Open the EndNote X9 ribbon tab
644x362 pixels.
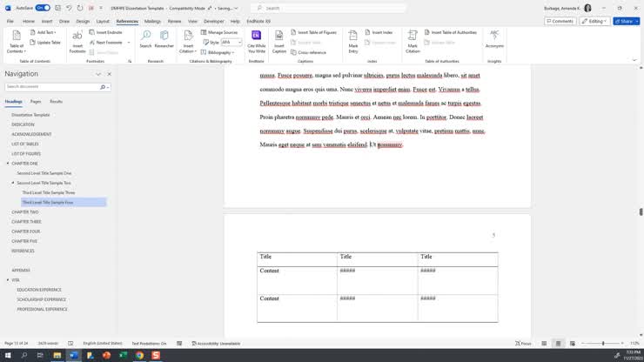(258, 21)
